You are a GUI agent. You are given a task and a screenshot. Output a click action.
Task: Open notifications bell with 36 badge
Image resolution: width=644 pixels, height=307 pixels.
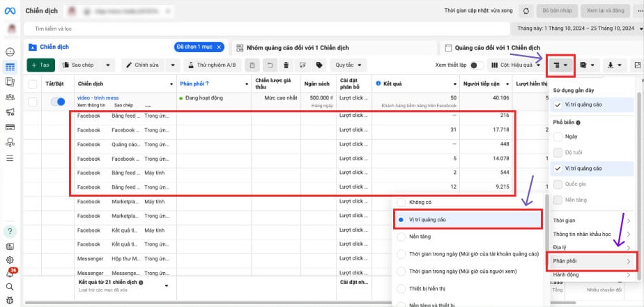(x=10, y=273)
